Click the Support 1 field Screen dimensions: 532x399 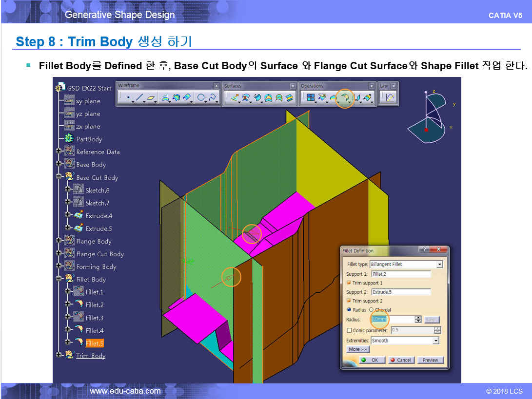401,274
